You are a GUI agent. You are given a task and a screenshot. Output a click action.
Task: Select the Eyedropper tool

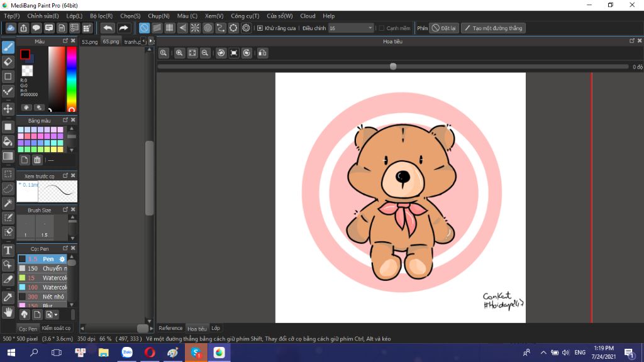[x=8, y=297]
